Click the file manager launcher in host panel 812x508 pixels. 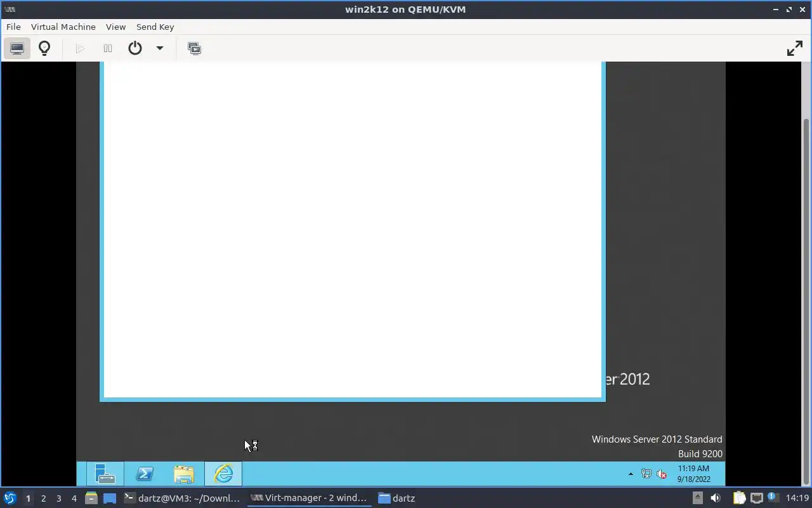91,498
